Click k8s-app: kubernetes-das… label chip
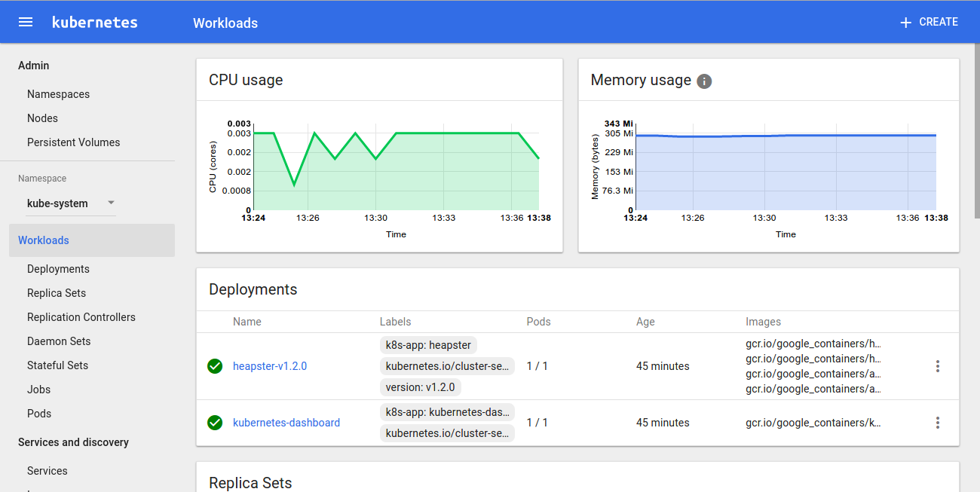The height and width of the screenshot is (492, 980). 448,412
